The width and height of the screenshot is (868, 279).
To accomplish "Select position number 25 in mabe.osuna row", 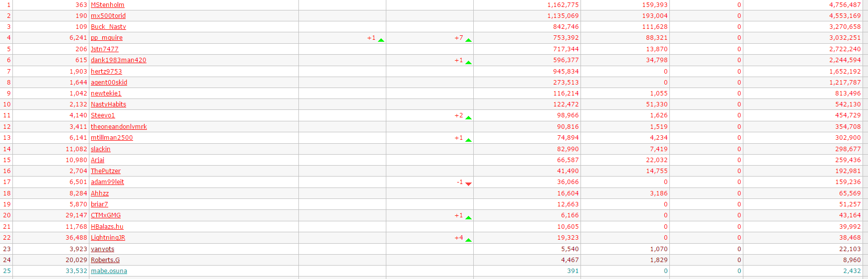I will coord(7,271).
